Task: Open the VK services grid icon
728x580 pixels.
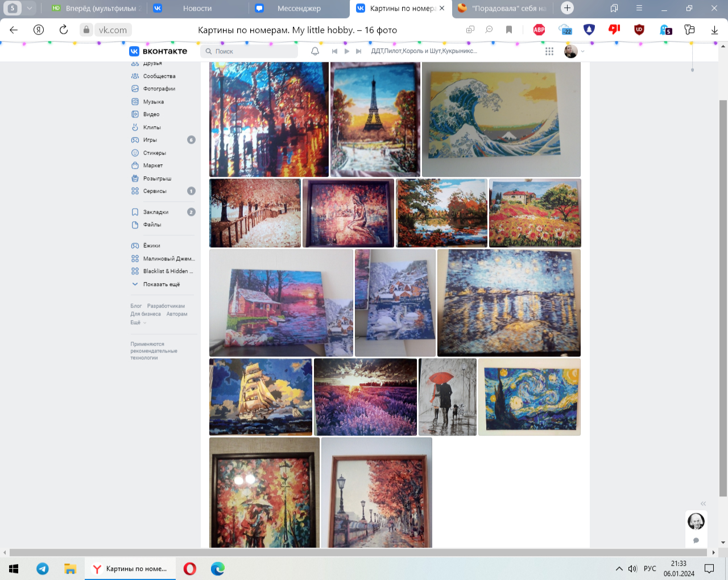Action: (549, 51)
